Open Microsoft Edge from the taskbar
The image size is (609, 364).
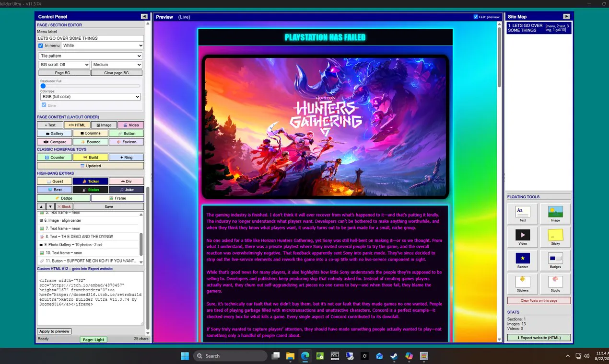[x=305, y=356]
